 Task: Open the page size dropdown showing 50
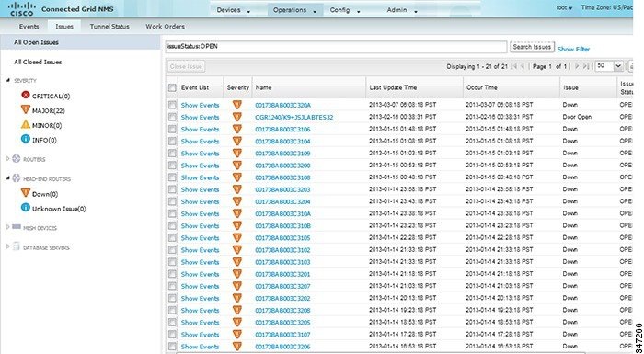[618, 66]
